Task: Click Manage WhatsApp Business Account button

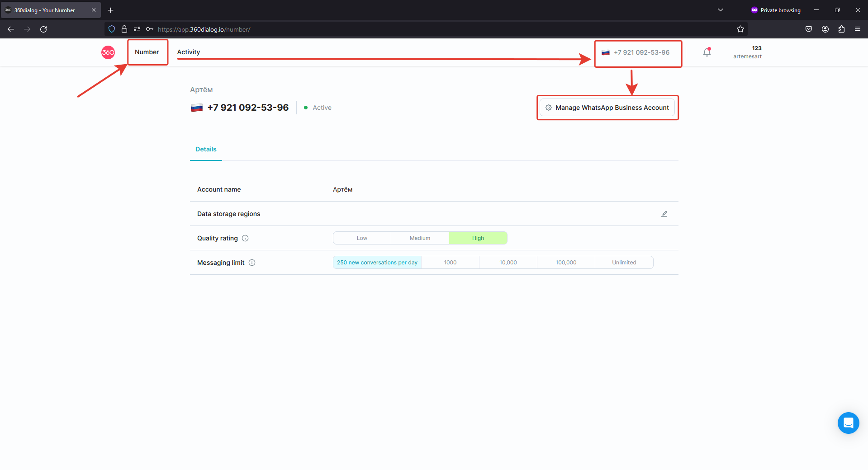Action: point(607,108)
